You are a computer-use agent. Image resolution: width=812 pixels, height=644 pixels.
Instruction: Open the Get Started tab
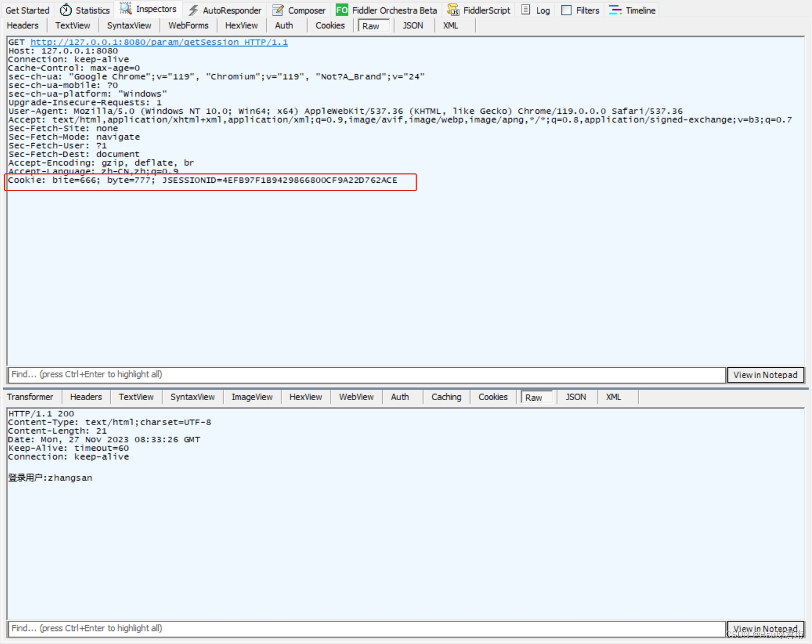click(27, 10)
